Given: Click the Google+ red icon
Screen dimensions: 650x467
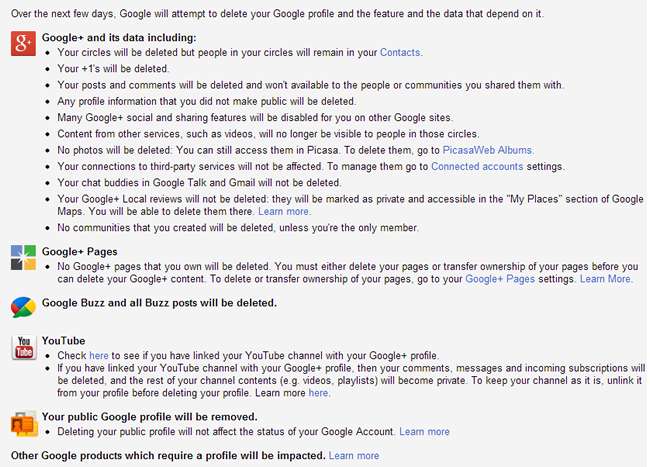Looking at the screenshot, I should coord(23,43).
